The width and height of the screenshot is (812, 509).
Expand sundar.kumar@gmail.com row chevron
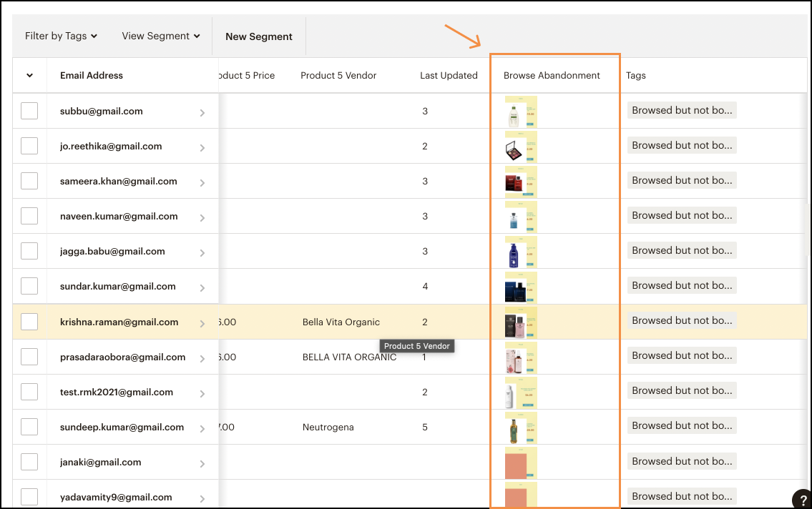[x=202, y=288]
